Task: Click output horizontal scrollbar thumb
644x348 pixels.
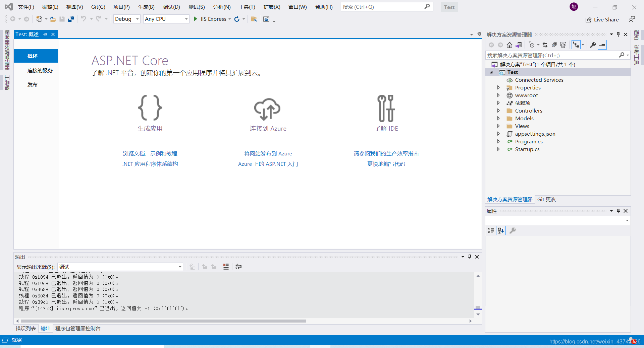Action: point(163,321)
